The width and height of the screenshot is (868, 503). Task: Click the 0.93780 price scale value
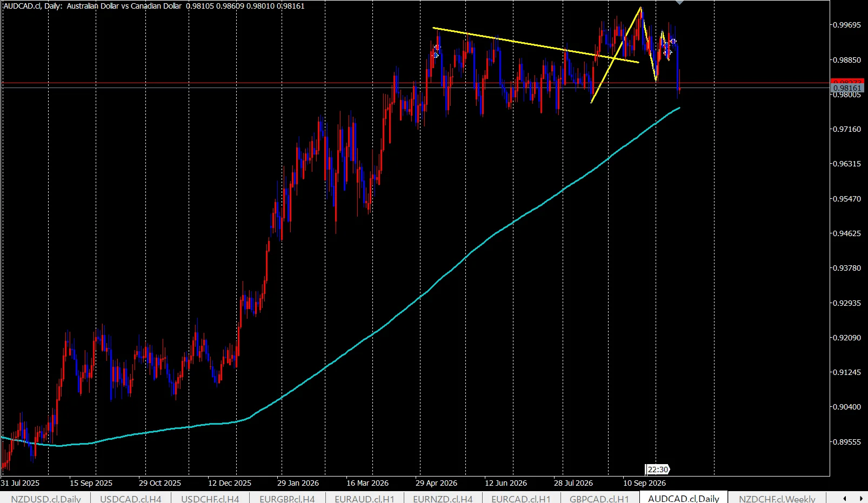[x=847, y=268]
